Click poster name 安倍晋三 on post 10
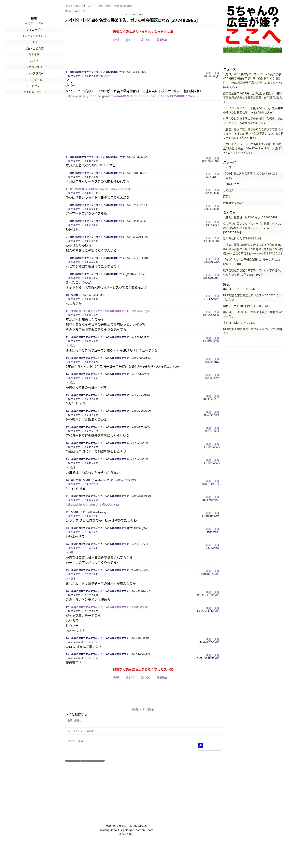Image resolution: width=284 pixels, height=868 pixels. 76,295
